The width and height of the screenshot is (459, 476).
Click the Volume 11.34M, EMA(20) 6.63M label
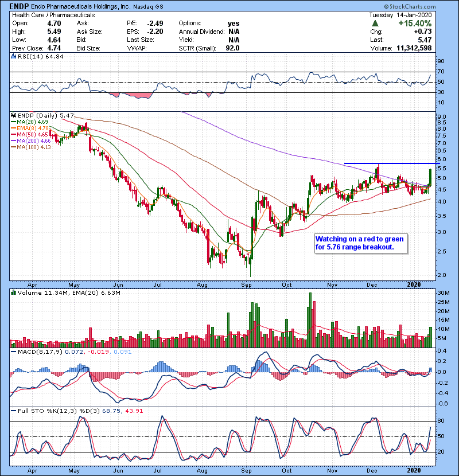pyautogui.click(x=69, y=292)
